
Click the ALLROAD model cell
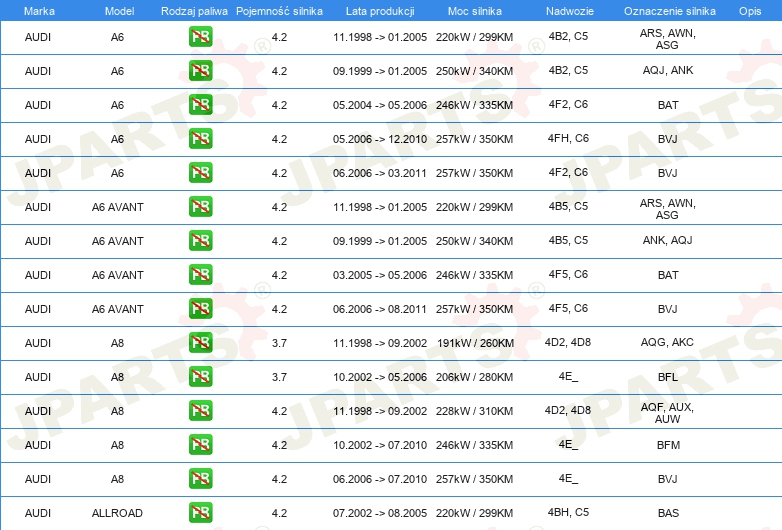(x=118, y=513)
